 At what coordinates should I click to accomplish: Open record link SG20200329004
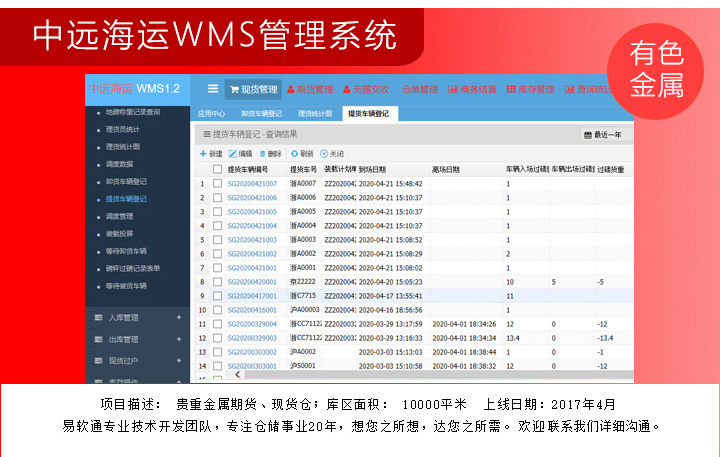252,324
